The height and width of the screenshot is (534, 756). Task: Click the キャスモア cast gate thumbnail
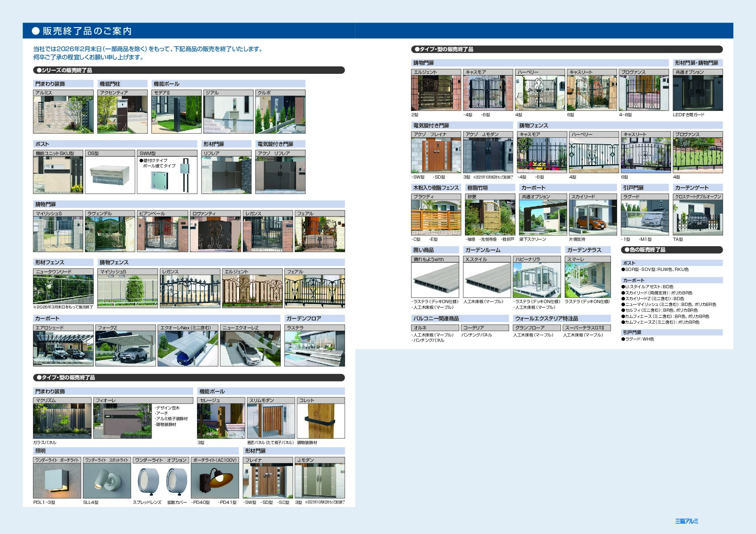coord(488,93)
